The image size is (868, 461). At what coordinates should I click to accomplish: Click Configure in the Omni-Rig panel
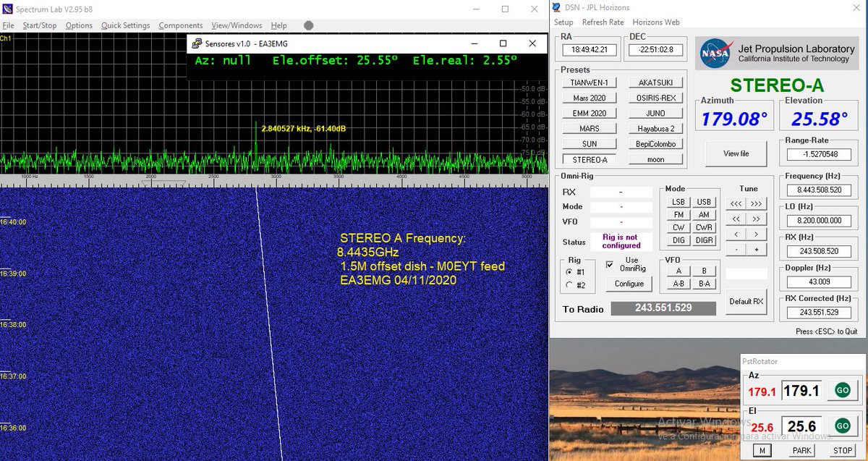628,284
